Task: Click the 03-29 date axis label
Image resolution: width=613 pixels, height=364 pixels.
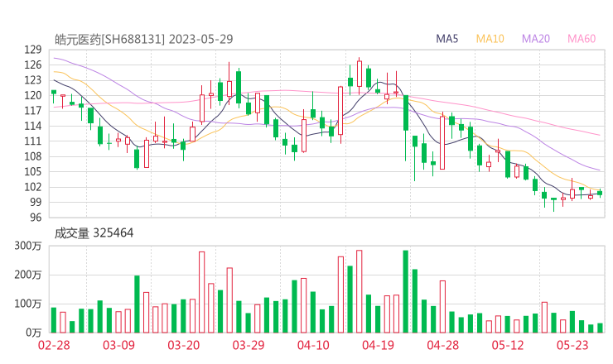Action: pos(249,345)
